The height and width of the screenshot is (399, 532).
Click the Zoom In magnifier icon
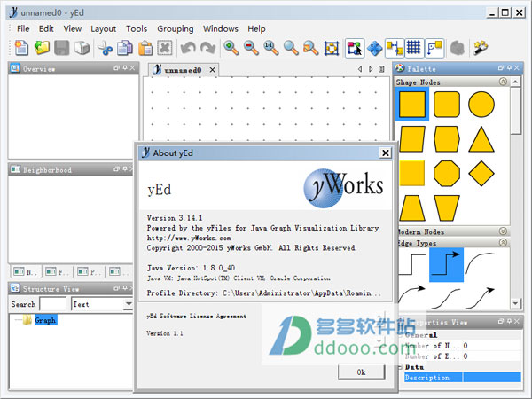click(x=231, y=48)
